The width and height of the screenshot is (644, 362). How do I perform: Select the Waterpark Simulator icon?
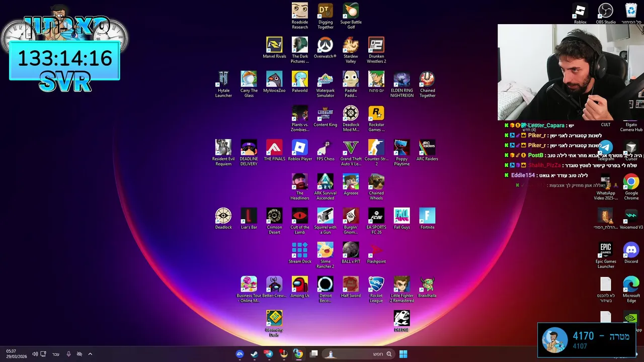click(326, 84)
